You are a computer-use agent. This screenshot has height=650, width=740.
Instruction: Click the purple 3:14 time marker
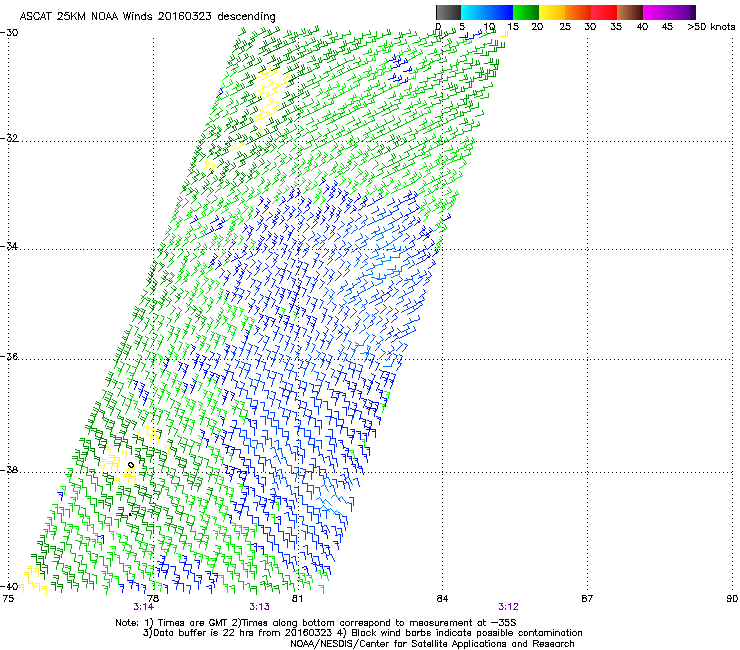click(143, 607)
